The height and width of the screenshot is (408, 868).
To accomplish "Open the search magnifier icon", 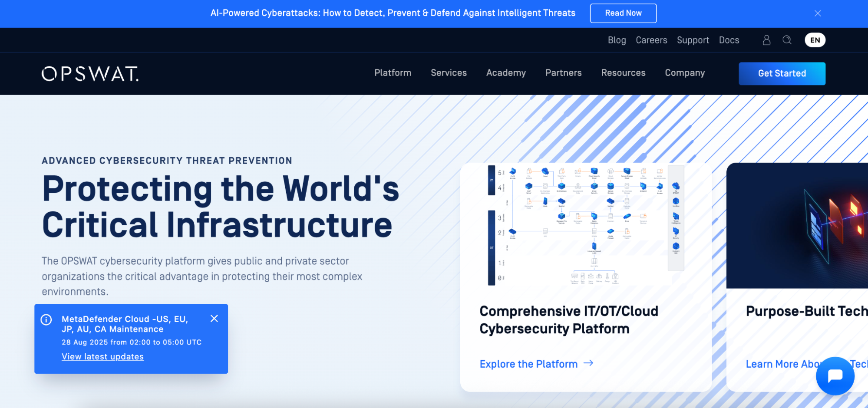I will (787, 40).
